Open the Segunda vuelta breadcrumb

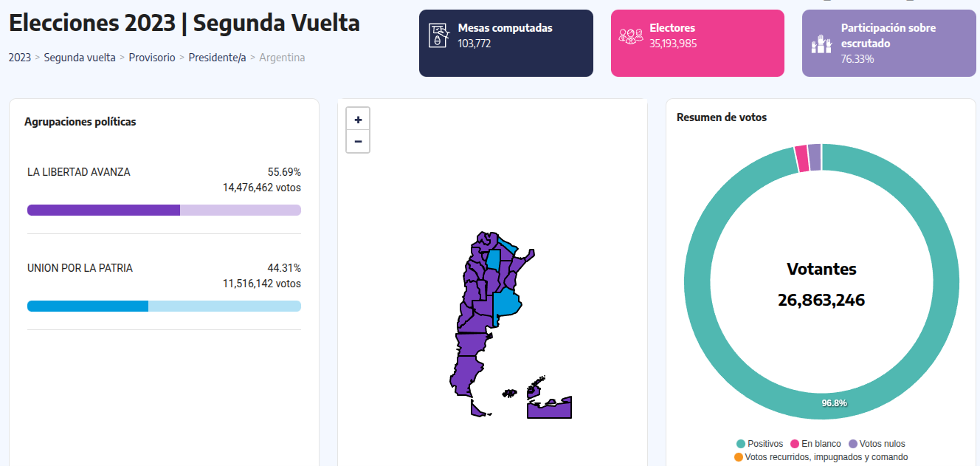tap(80, 57)
